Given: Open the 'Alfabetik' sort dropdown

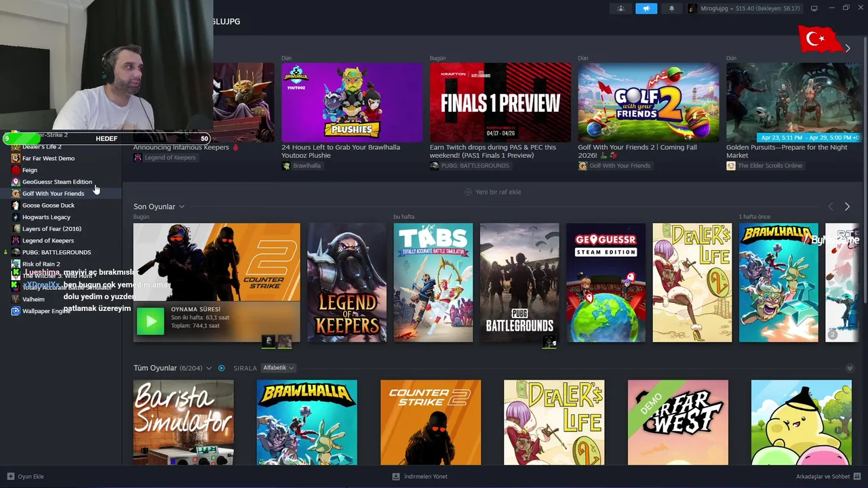Looking at the screenshot, I should (278, 368).
